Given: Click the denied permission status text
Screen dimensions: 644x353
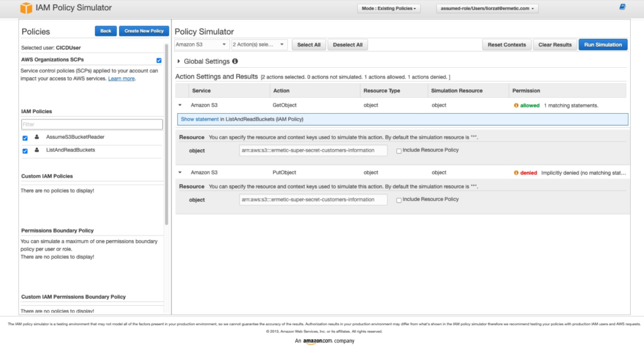Looking at the screenshot, I should [528, 173].
